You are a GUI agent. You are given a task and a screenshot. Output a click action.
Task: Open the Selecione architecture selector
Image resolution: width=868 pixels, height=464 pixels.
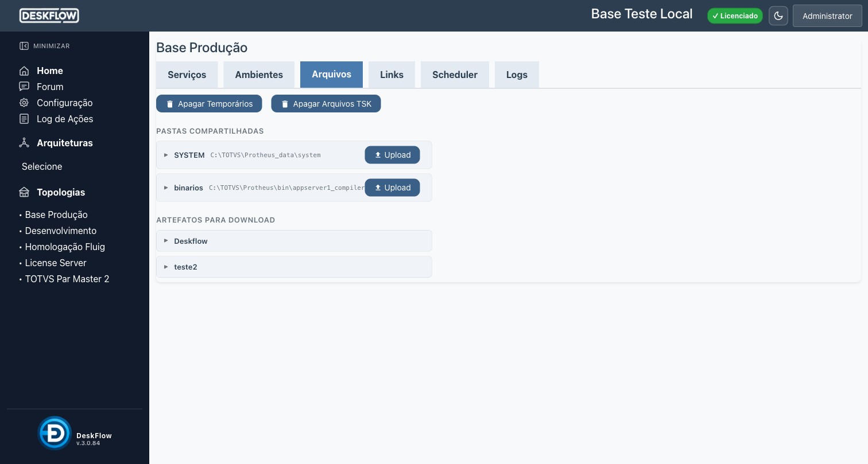pyautogui.click(x=42, y=166)
